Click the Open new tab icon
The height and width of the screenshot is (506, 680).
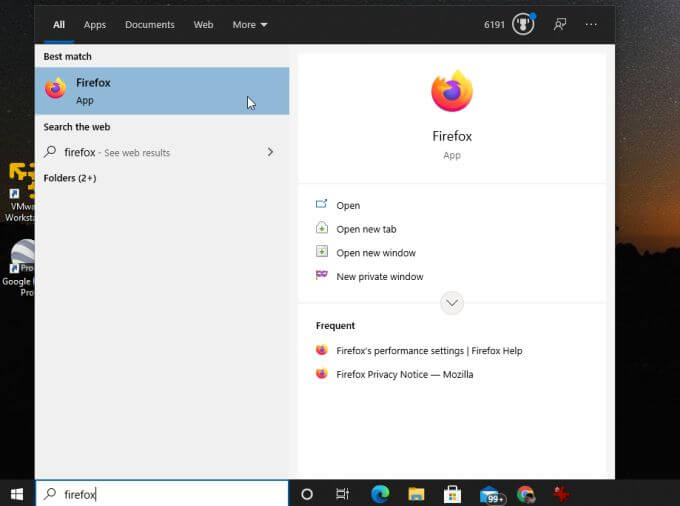[321, 227]
